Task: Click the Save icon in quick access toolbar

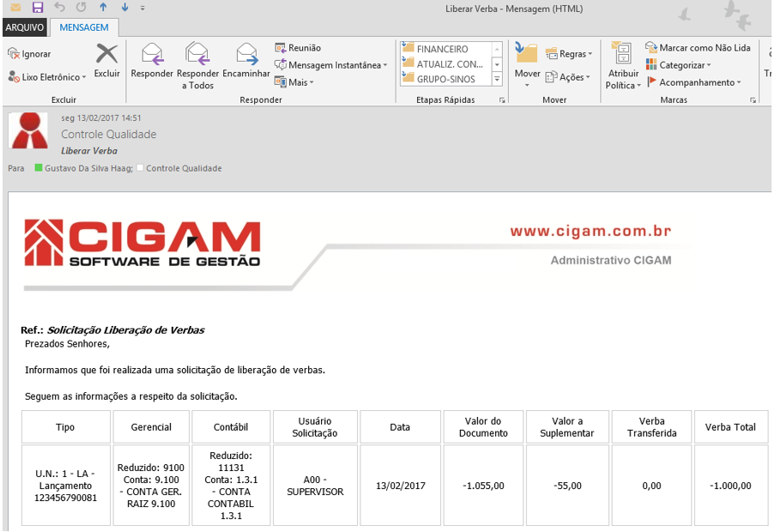Action: 38,8
